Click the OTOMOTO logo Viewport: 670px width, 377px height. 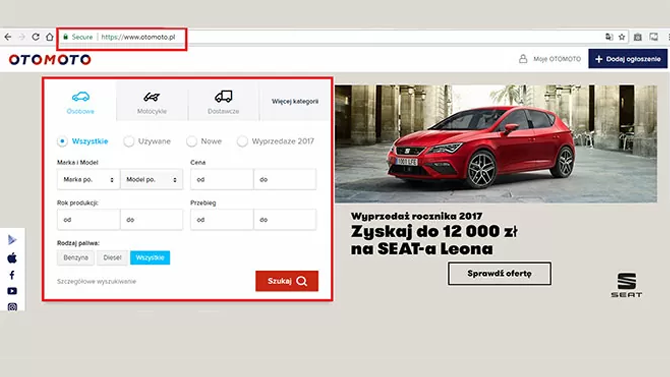[x=50, y=59]
